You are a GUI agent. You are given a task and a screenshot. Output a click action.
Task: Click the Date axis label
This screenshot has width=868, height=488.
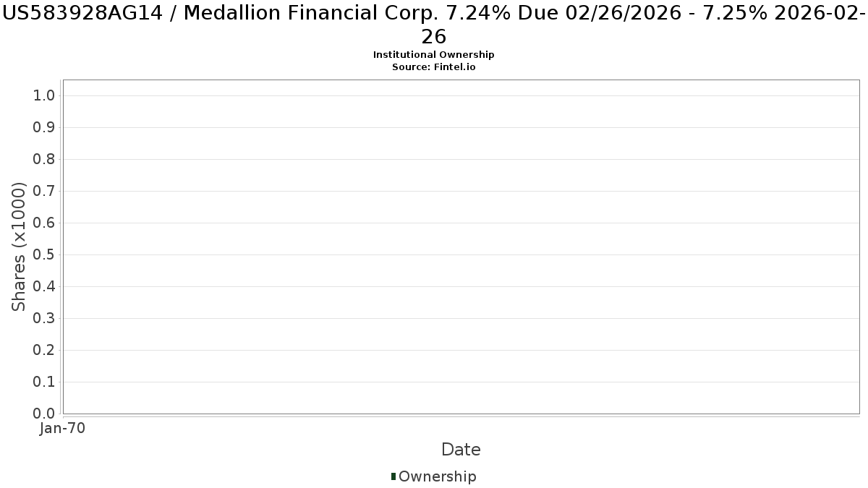pyautogui.click(x=461, y=450)
